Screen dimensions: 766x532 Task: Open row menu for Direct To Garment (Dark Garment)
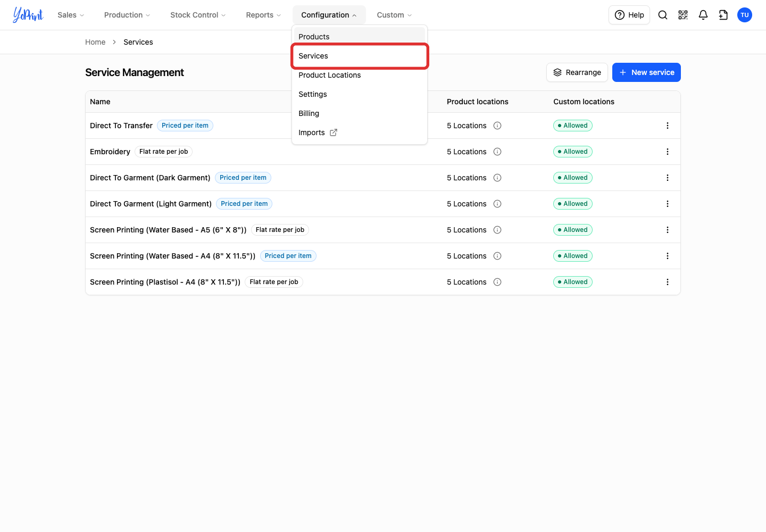pos(668,178)
